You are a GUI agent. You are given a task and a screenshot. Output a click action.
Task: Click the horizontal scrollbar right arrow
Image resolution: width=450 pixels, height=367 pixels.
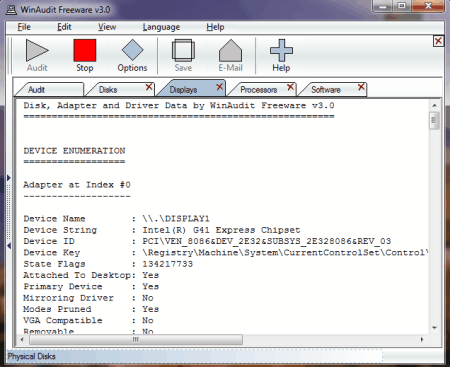[422, 340]
